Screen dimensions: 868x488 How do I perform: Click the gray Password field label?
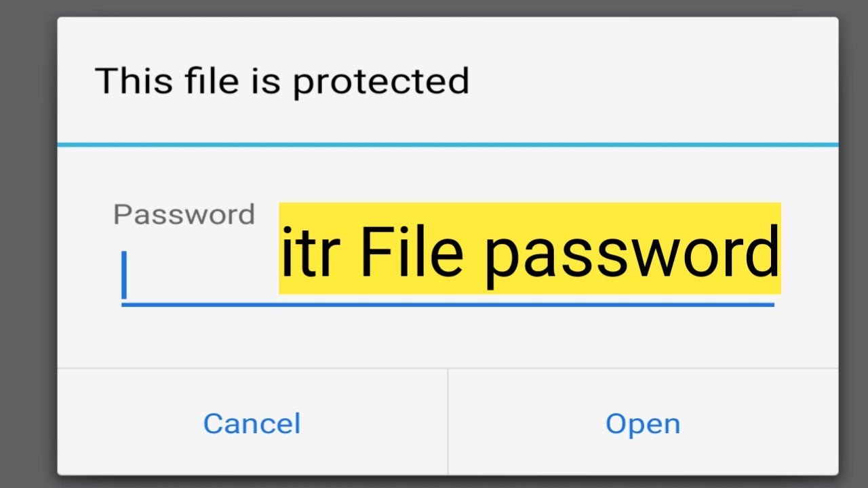coord(184,215)
